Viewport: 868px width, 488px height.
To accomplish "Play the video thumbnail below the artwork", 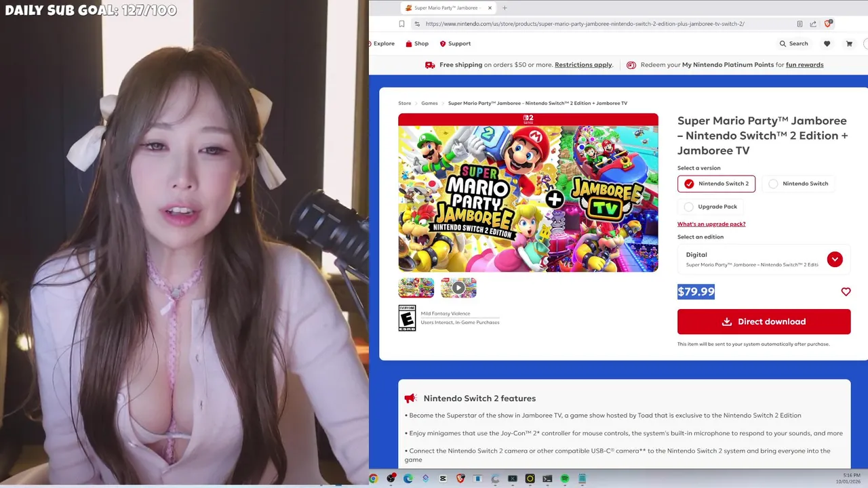I will (x=458, y=287).
